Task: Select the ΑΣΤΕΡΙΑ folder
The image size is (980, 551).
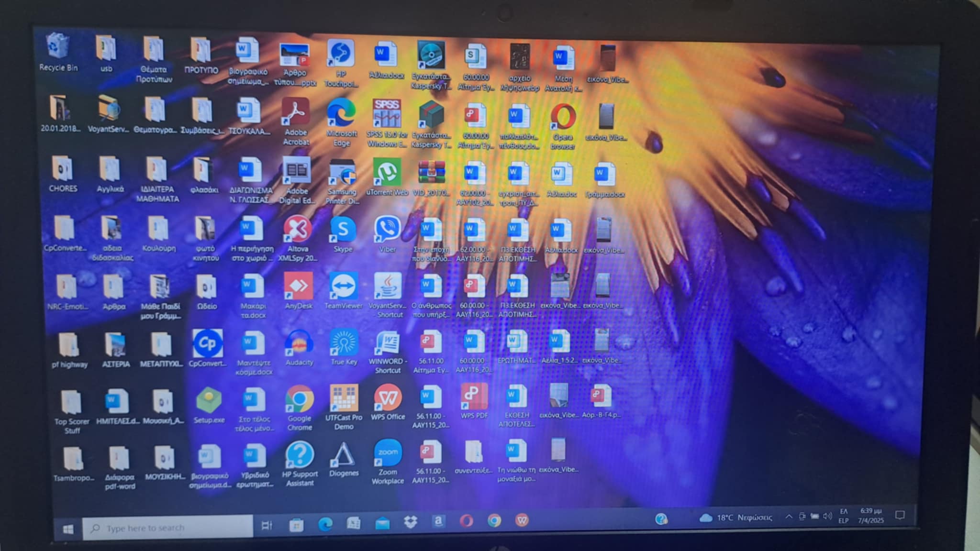Action: pyautogui.click(x=116, y=350)
